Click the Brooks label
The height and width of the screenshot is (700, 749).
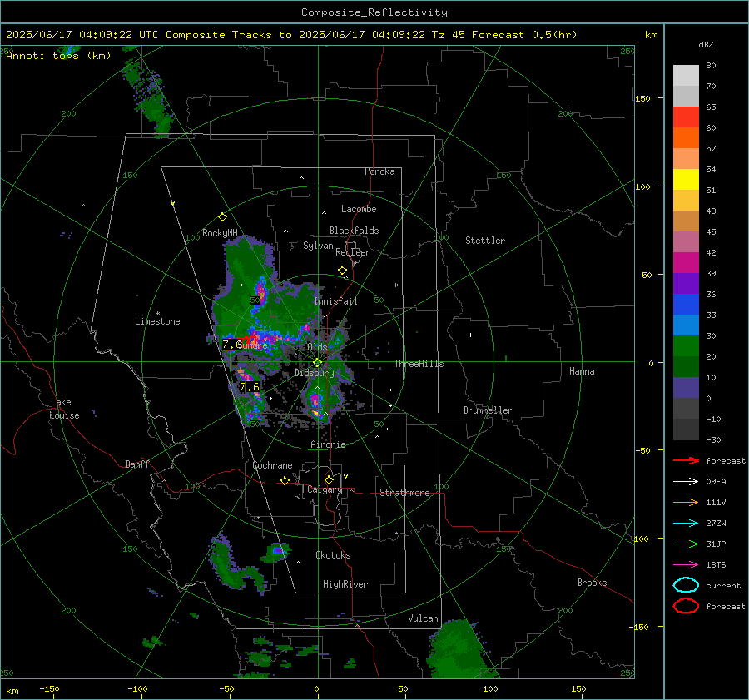click(592, 583)
